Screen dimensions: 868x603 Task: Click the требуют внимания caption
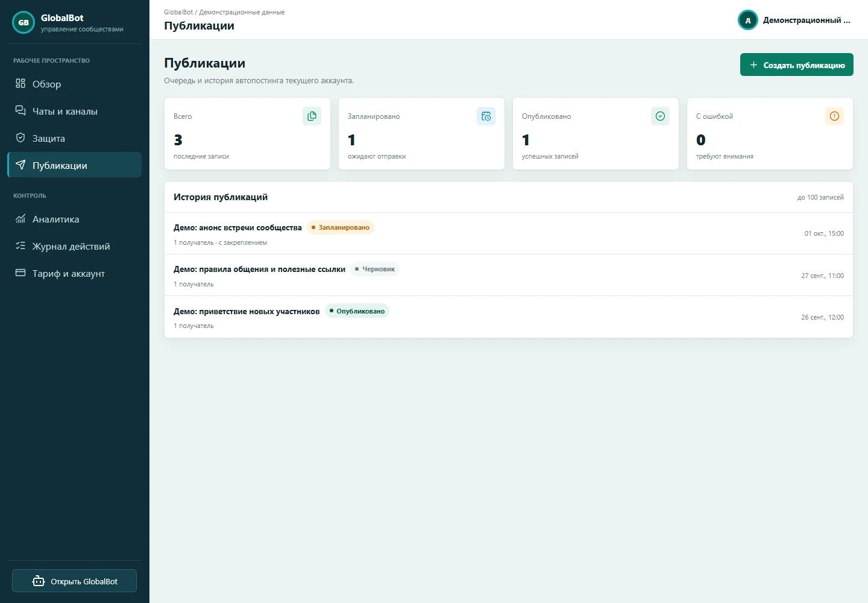coord(725,156)
